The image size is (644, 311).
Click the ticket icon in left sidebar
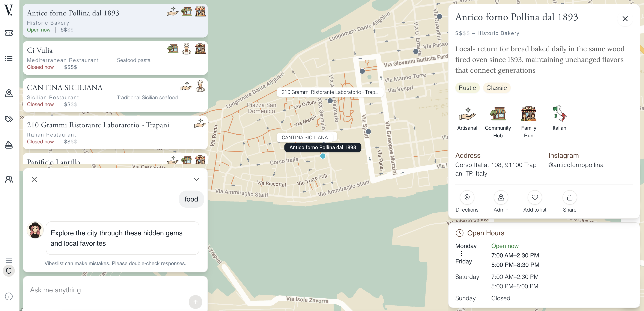point(9,33)
